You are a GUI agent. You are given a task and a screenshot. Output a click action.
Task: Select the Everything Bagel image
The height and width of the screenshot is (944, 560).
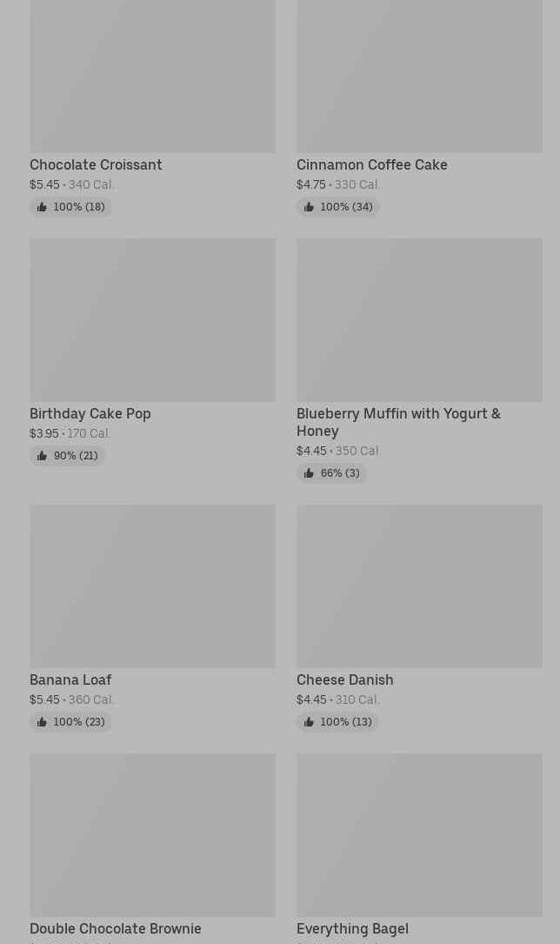point(419,835)
